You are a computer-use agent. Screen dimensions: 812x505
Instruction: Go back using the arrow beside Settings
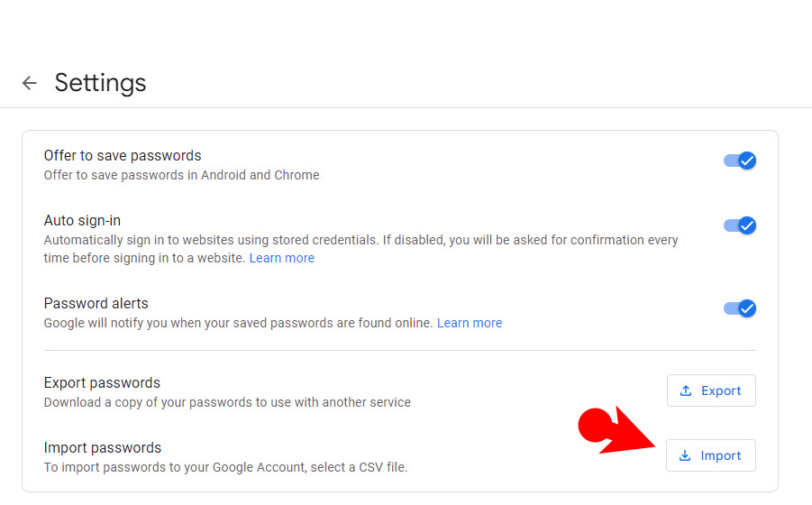(x=30, y=83)
